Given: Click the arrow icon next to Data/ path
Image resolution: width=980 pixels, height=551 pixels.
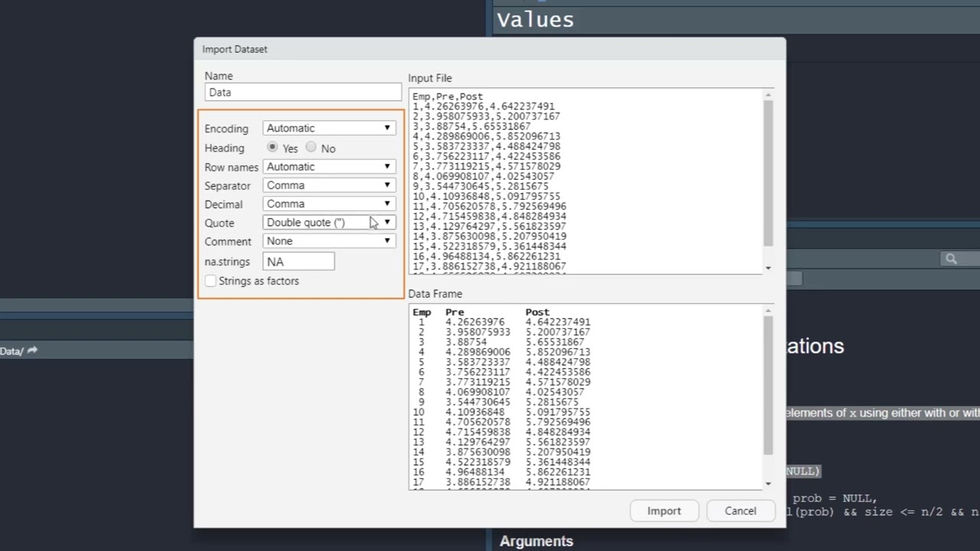Looking at the screenshot, I should pos(32,350).
